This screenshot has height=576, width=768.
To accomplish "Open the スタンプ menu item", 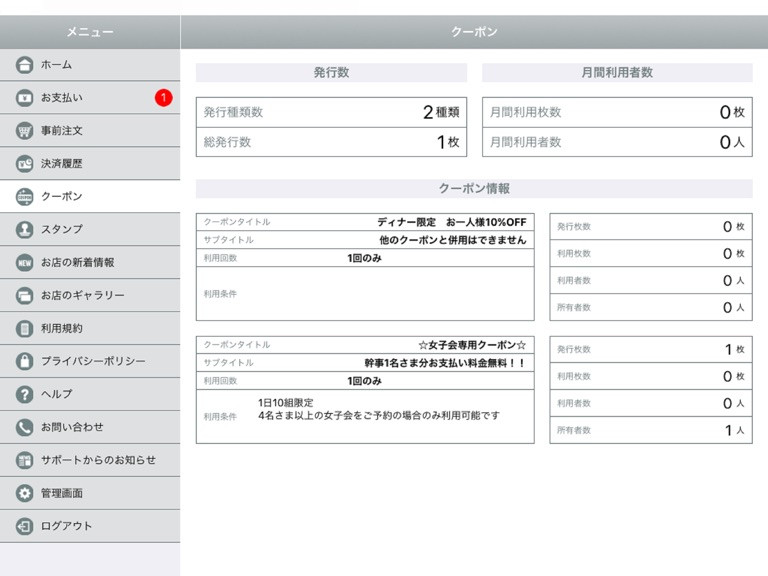I will coord(90,229).
